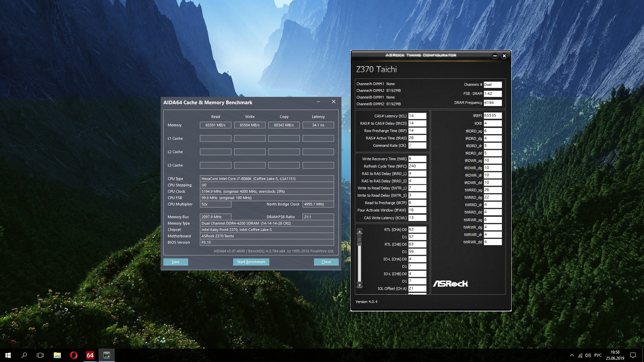
Task: Open Task View on taskbar
Action: click(x=40, y=355)
